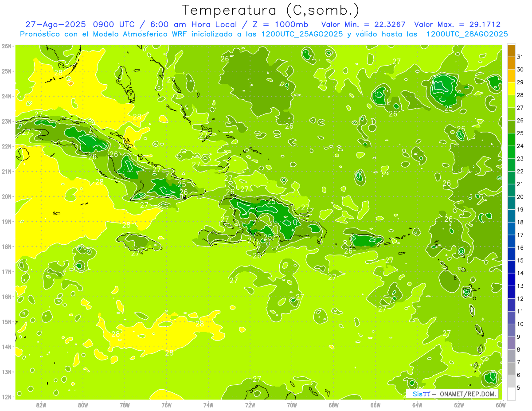Click the "72W" longitude axis label
The image size is (532, 411).
(250, 404)
